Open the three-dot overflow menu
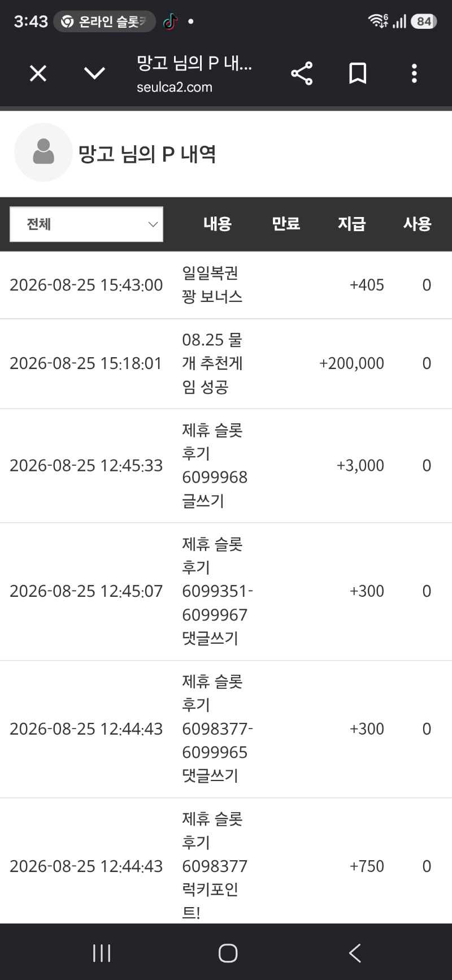This screenshot has height=980, width=452. 414,73
